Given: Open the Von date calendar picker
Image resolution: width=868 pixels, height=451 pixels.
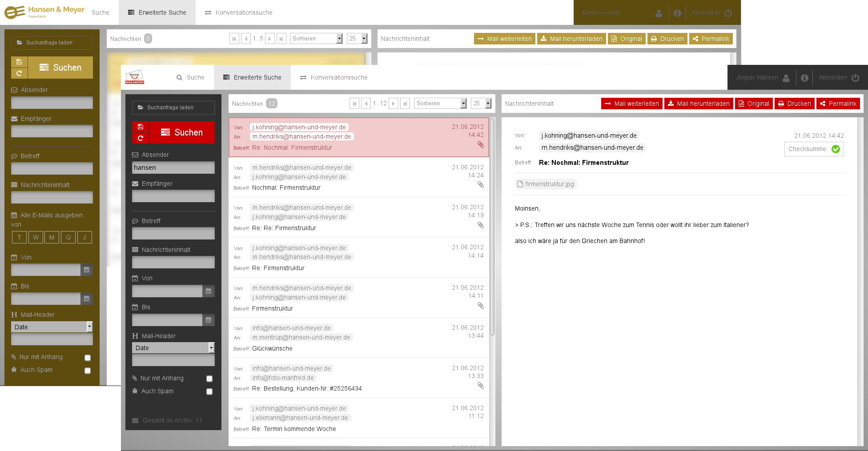Looking at the screenshot, I should coord(208,291).
